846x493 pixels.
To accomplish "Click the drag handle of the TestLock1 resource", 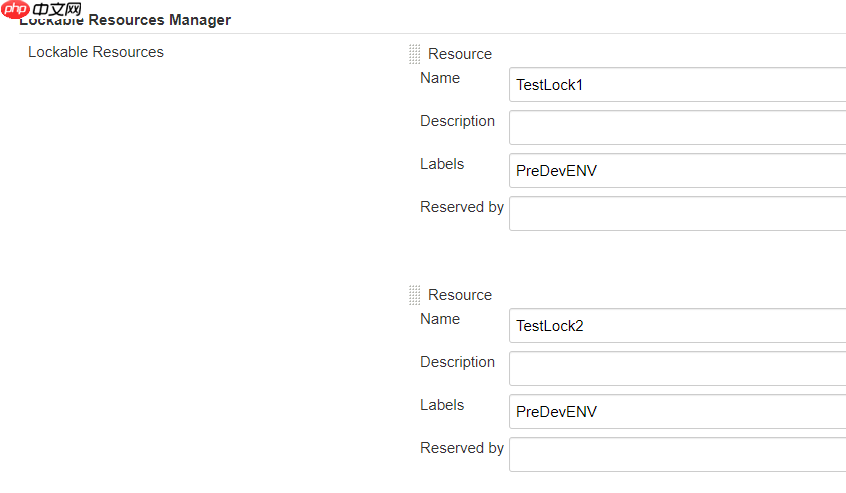I will (x=414, y=54).
